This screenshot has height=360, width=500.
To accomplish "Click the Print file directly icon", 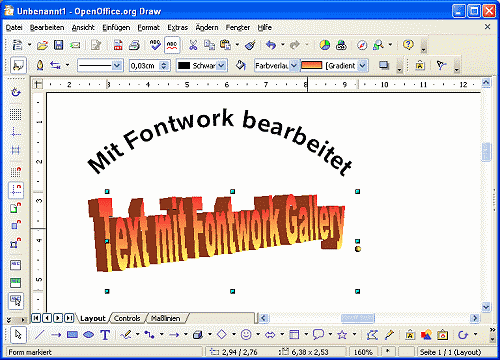I will click(x=134, y=45).
